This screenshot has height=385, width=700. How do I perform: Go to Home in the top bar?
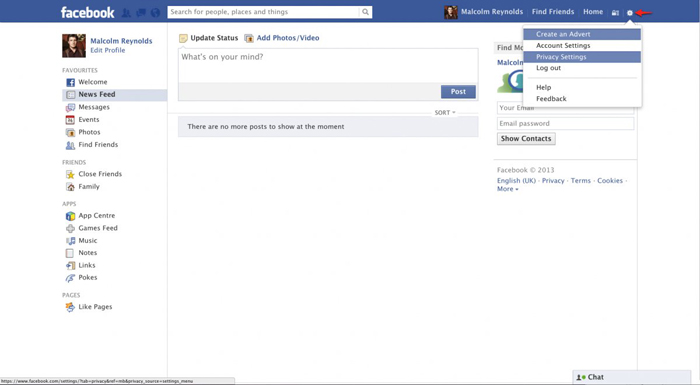coord(593,12)
